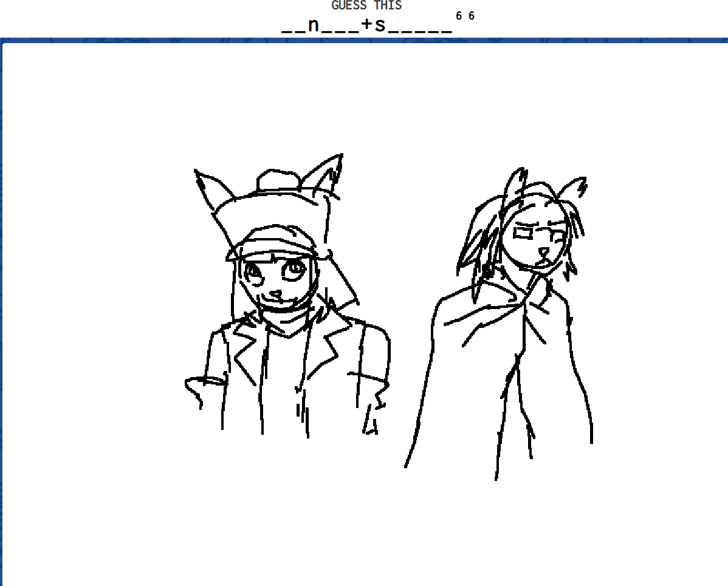Click the capped character's right eye
Image resolution: width=728 pixels, height=586 pixels.
[x=295, y=268]
